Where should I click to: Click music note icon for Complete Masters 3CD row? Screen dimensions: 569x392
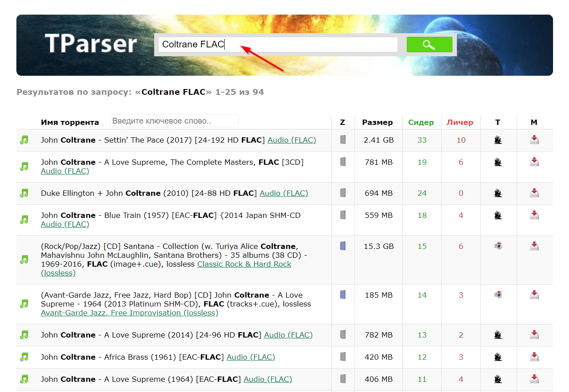pyautogui.click(x=24, y=167)
